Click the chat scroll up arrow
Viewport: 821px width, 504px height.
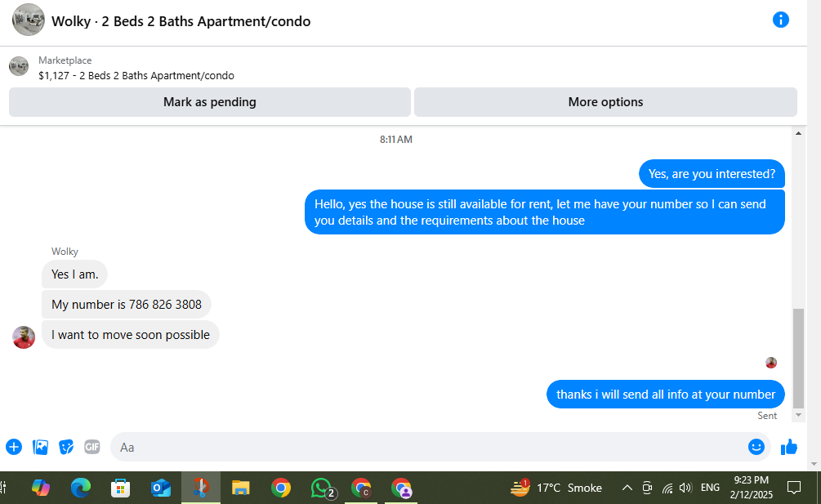798,133
